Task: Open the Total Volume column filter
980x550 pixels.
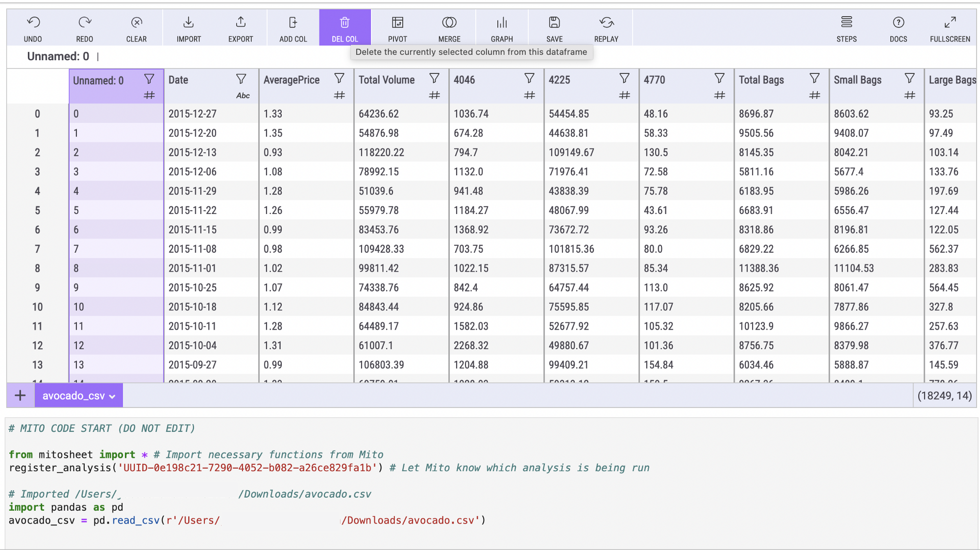Action: pos(434,79)
